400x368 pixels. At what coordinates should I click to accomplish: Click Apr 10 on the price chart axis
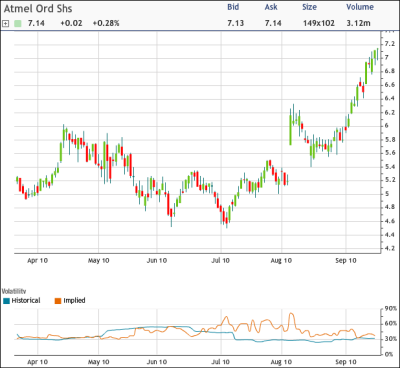click(x=37, y=261)
